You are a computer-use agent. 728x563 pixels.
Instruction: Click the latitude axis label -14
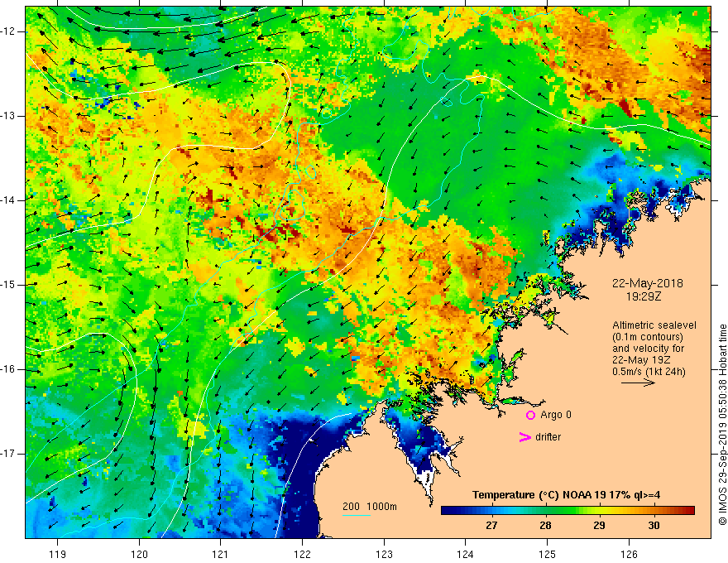[9, 200]
